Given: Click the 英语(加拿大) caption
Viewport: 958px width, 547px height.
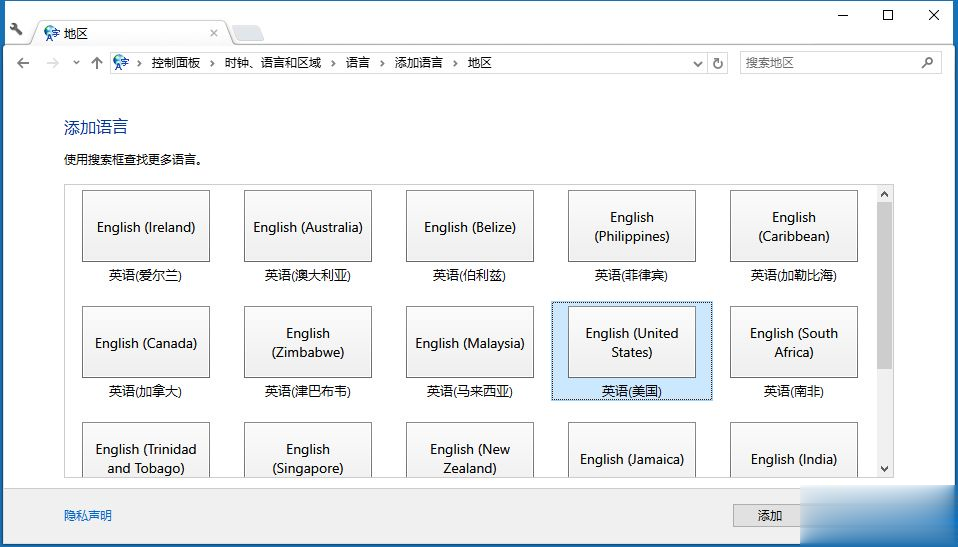Looking at the screenshot, I should pos(145,391).
